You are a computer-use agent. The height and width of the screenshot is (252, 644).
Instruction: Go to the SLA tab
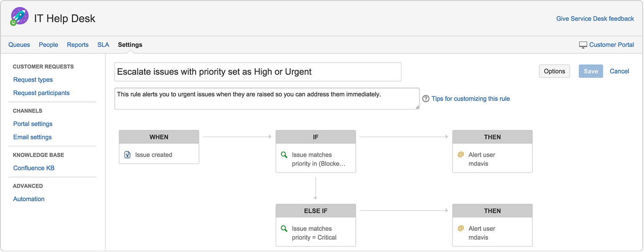pyautogui.click(x=103, y=45)
